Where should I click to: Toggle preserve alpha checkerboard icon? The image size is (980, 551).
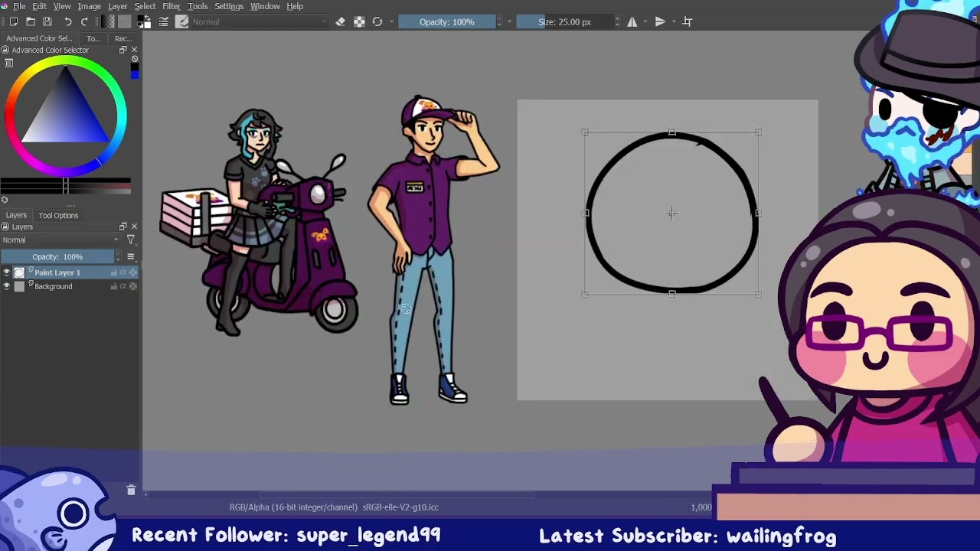(x=359, y=22)
